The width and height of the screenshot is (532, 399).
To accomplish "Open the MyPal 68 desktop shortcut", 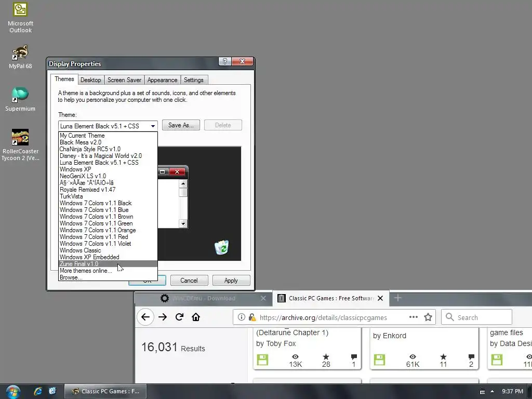I will coord(20,57).
